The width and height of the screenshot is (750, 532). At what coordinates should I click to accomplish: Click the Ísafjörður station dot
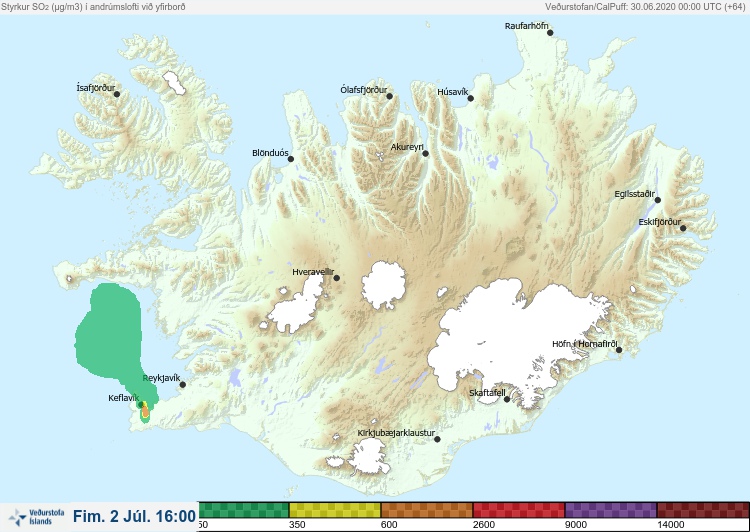point(117,94)
